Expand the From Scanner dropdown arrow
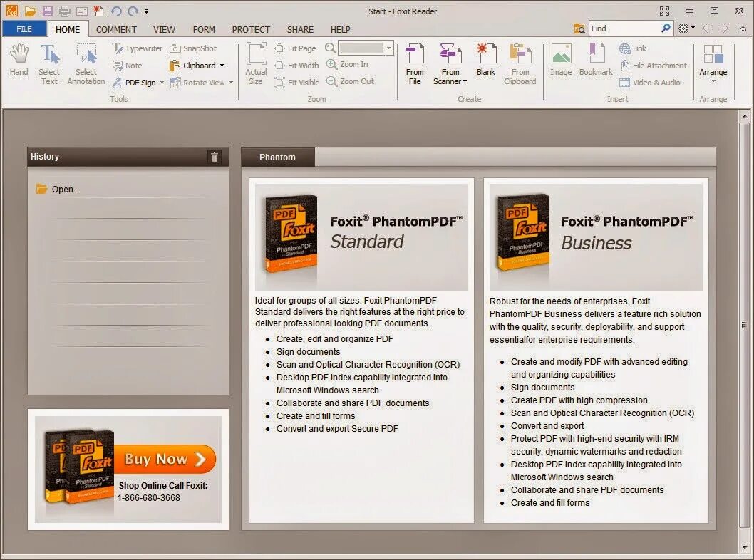The height and width of the screenshot is (560, 754). click(x=465, y=81)
